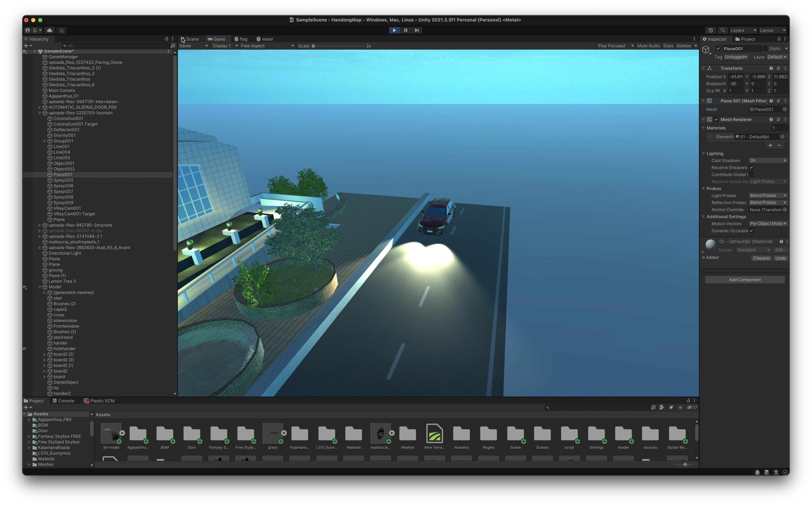Image resolution: width=812 pixels, height=505 pixels.
Task: Click the Checkin button
Action: pyautogui.click(x=761, y=258)
